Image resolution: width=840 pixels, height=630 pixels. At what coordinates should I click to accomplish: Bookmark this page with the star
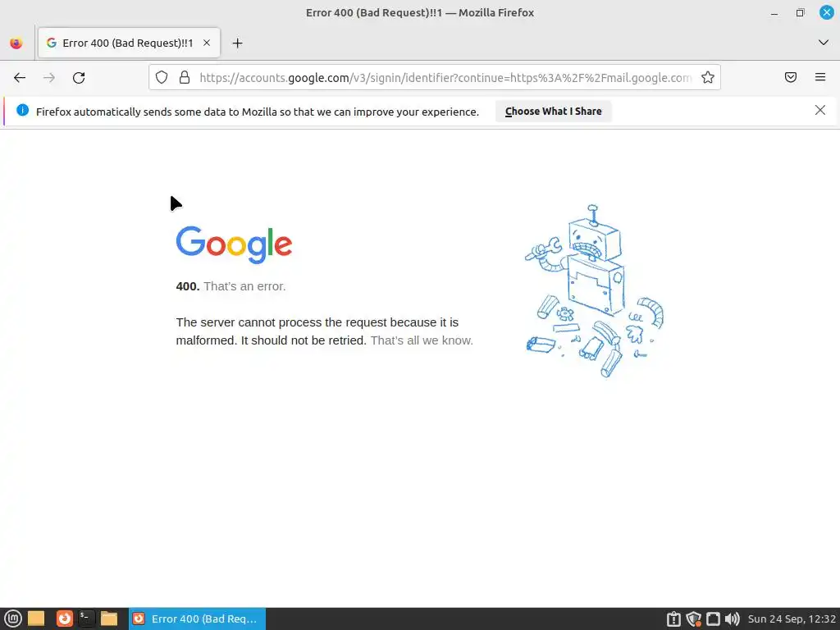708,78
